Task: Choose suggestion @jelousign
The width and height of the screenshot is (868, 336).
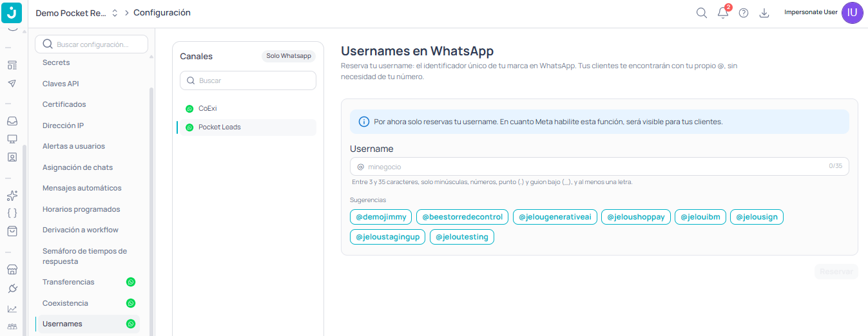Action: point(757,217)
